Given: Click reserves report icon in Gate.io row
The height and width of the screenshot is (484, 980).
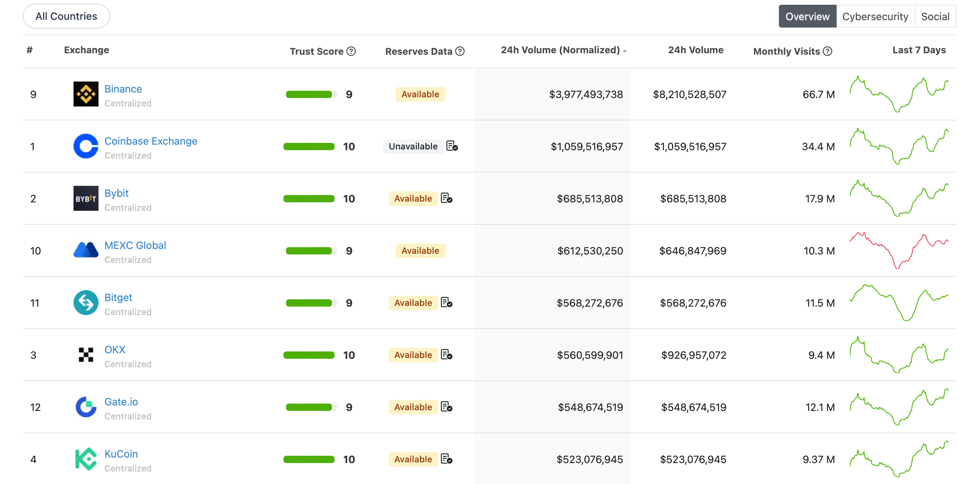Looking at the screenshot, I should tap(447, 407).
